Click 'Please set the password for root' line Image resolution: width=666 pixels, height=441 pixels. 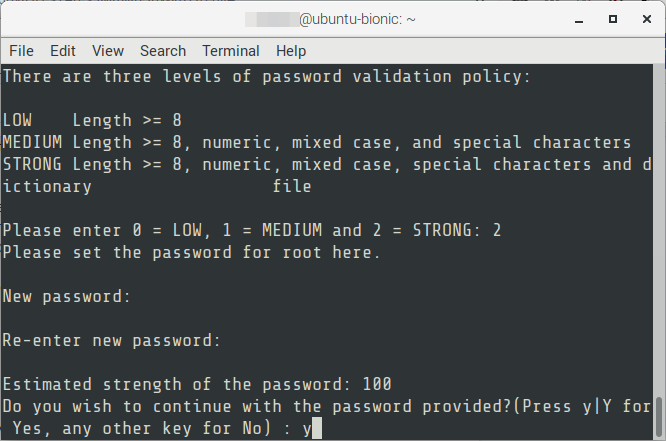click(x=192, y=252)
